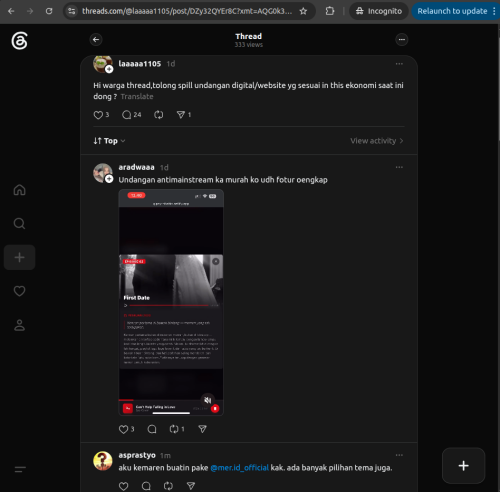
Task: Open aradwaaa's username link
Action: 136,167
